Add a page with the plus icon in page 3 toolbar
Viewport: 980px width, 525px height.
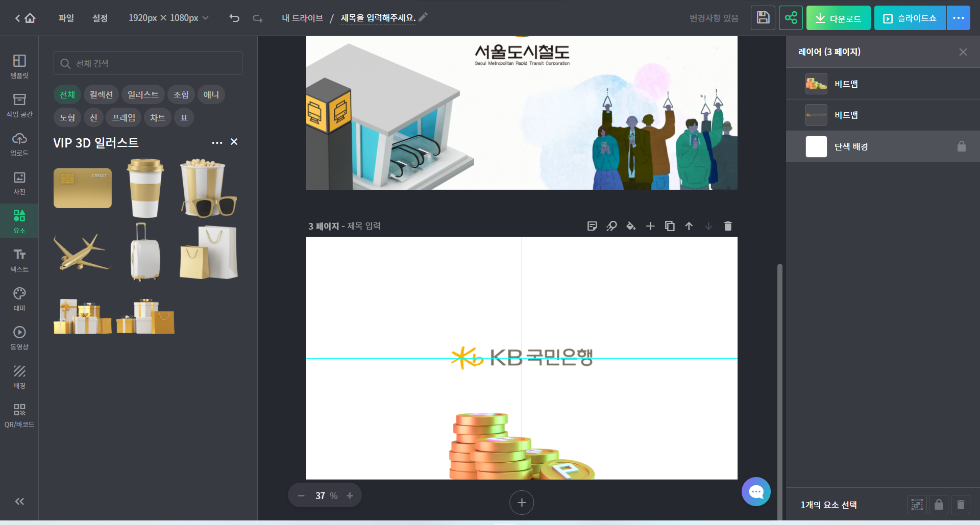650,226
